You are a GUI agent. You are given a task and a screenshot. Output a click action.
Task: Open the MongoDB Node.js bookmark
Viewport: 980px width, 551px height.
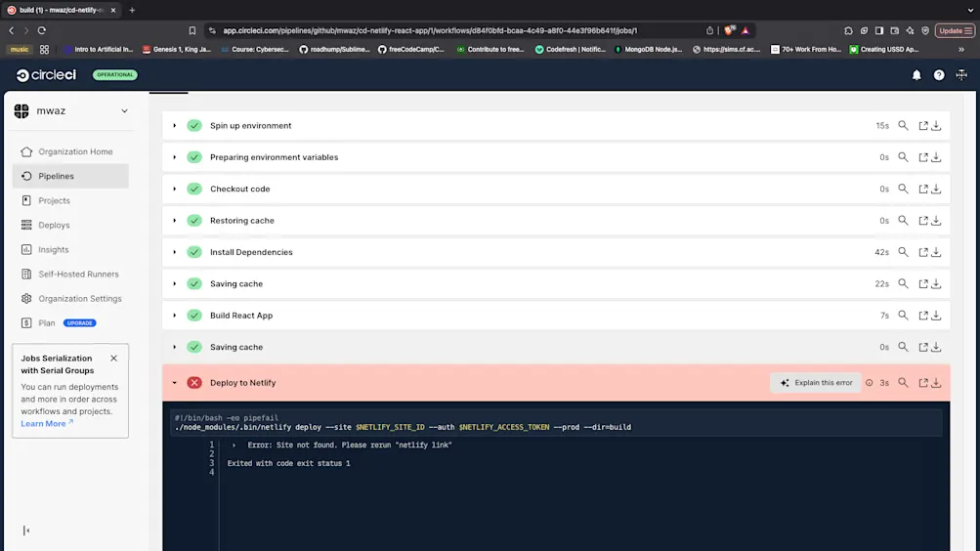tap(649, 50)
